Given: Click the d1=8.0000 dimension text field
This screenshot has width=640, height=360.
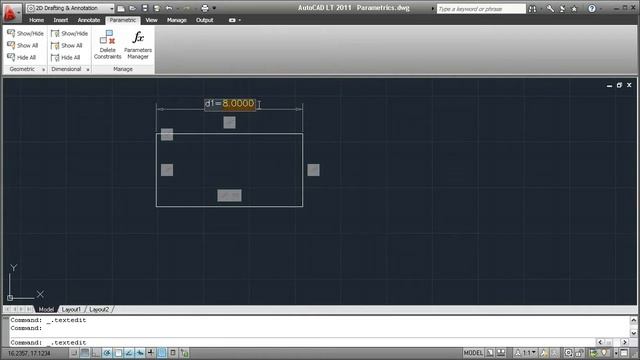Looking at the screenshot, I should point(230,104).
